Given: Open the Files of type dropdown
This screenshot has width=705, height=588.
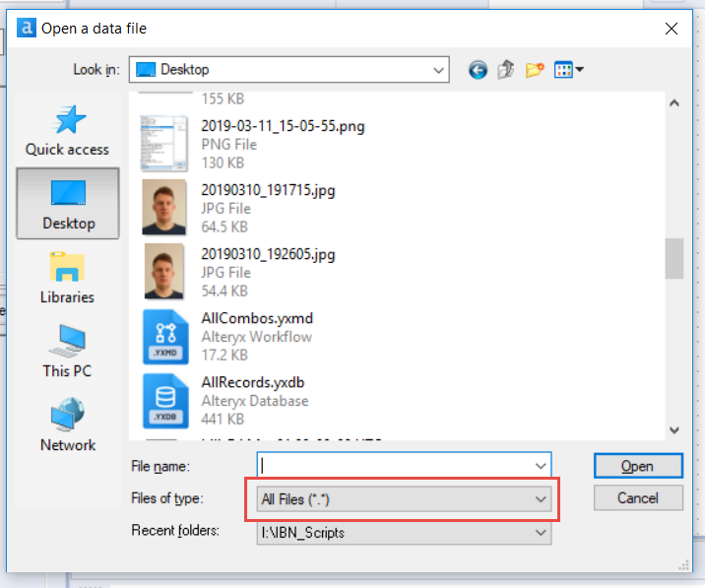Looking at the screenshot, I should pos(404,499).
